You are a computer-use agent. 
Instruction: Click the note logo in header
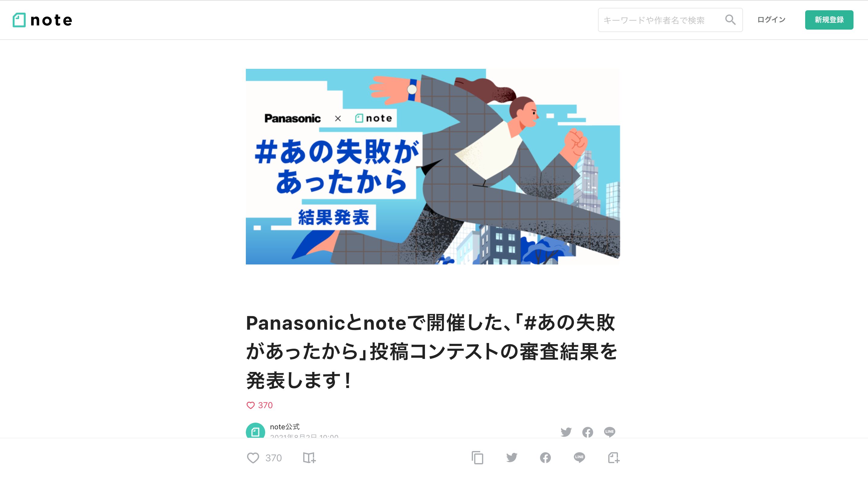pyautogui.click(x=43, y=20)
